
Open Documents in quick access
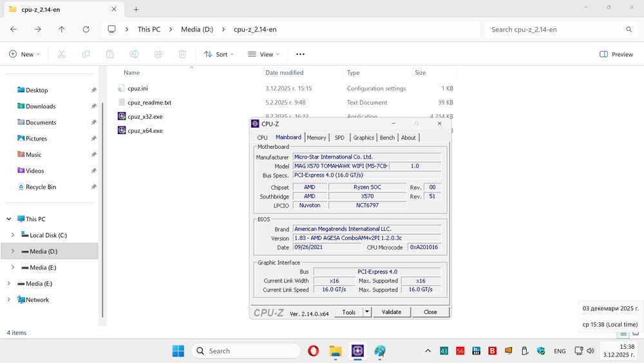click(41, 123)
